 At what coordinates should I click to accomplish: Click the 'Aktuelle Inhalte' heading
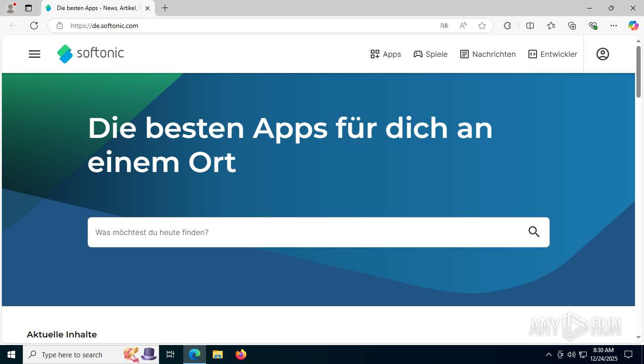(62, 335)
